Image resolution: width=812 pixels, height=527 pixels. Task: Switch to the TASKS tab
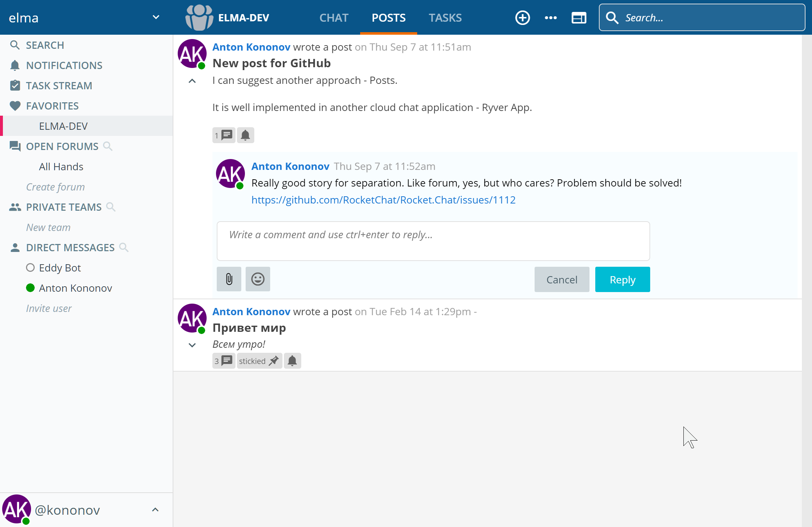tap(445, 18)
